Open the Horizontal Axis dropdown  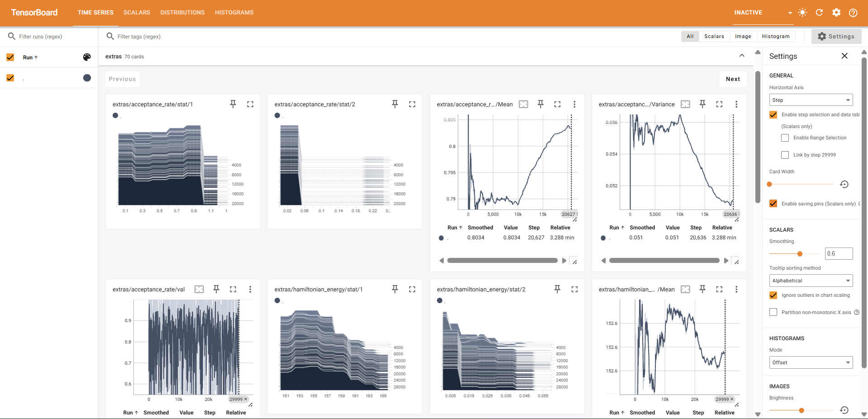pyautogui.click(x=811, y=100)
